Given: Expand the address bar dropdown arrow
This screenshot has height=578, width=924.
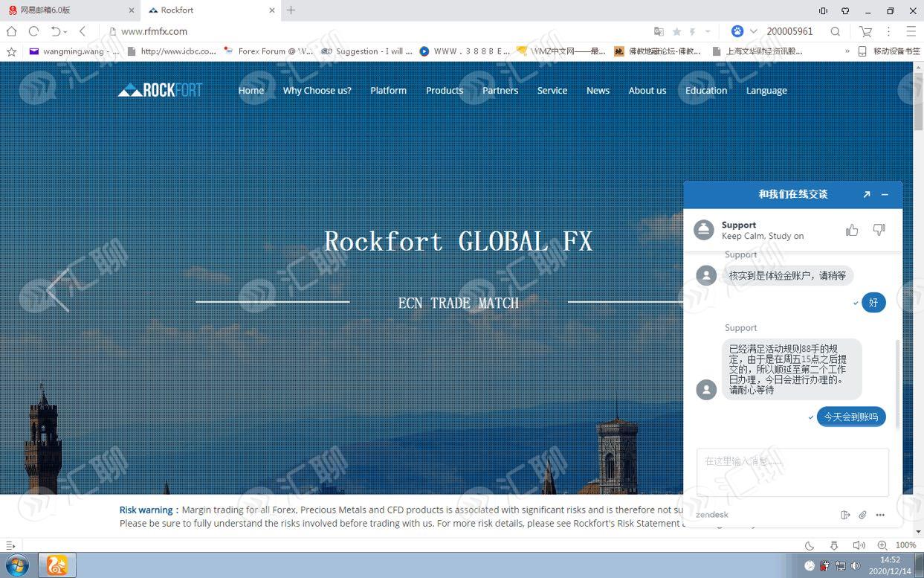Looking at the screenshot, I should coord(708,31).
